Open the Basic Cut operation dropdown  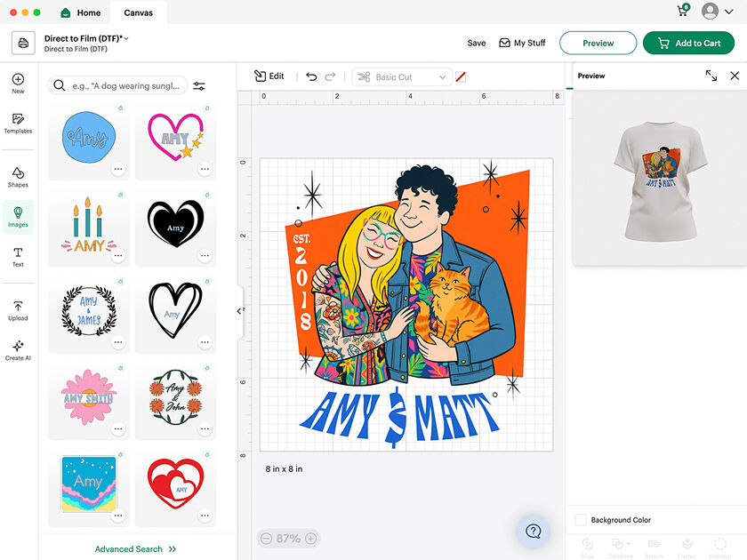(x=402, y=77)
